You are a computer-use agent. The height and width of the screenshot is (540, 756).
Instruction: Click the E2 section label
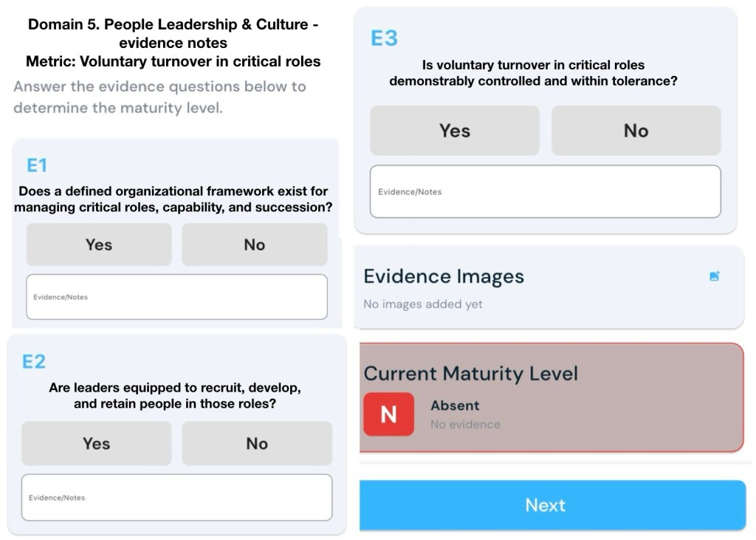[34, 361]
